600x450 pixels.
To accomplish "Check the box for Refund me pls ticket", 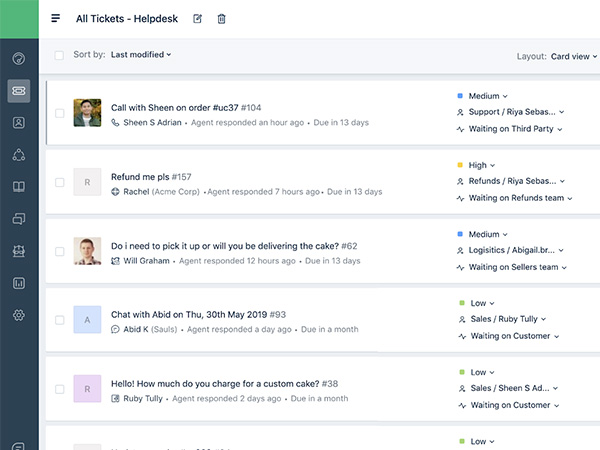I will click(x=60, y=183).
